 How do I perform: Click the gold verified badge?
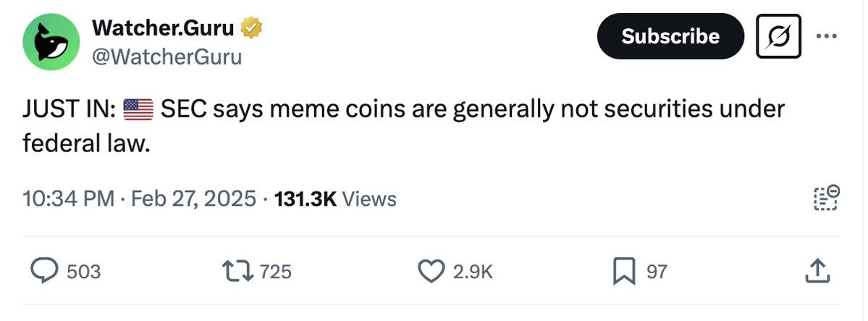point(251,28)
